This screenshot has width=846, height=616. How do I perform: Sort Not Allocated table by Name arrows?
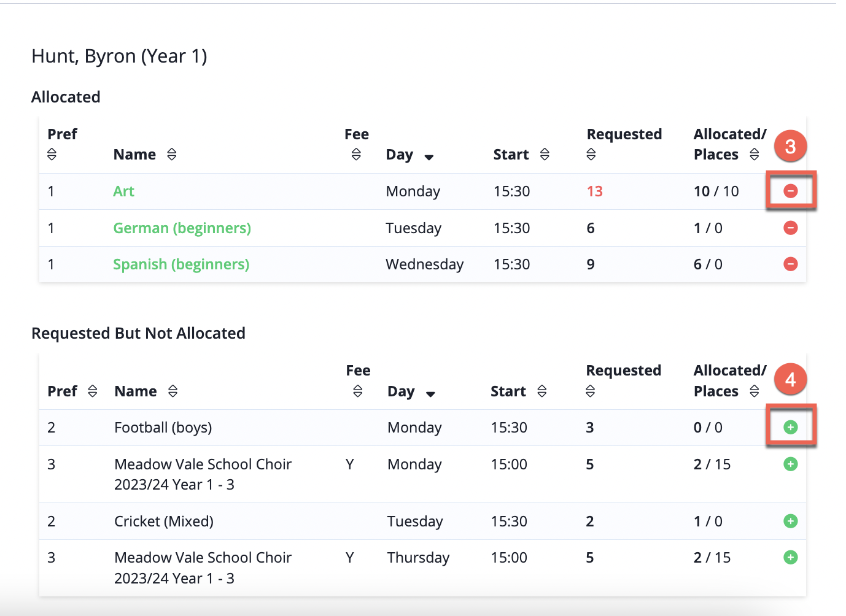[173, 391]
